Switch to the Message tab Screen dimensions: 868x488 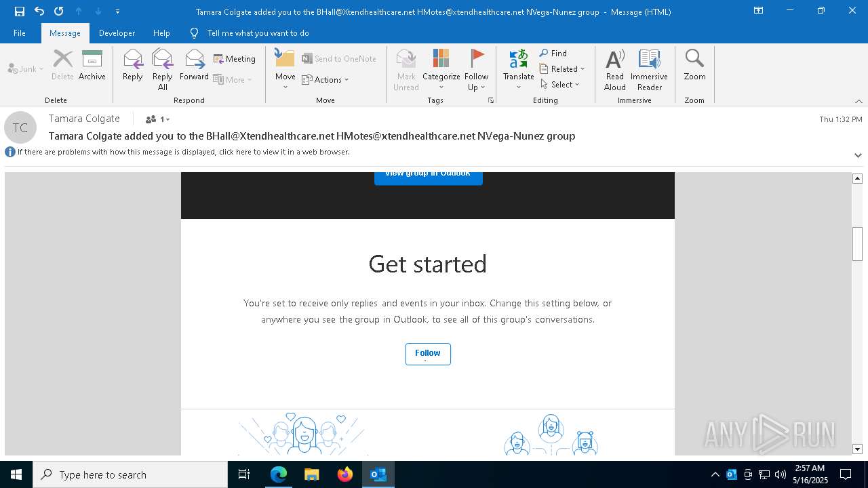65,33
